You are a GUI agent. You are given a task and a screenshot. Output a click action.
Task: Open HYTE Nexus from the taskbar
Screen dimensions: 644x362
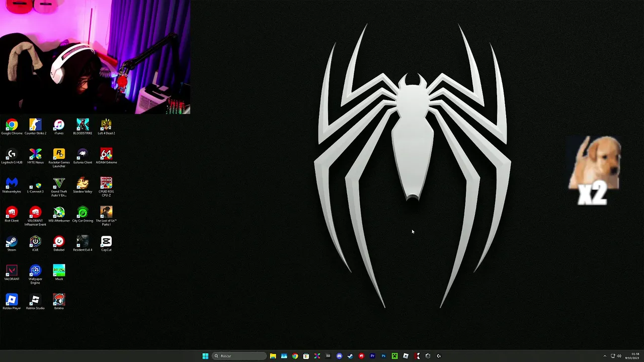(x=317, y=356)
